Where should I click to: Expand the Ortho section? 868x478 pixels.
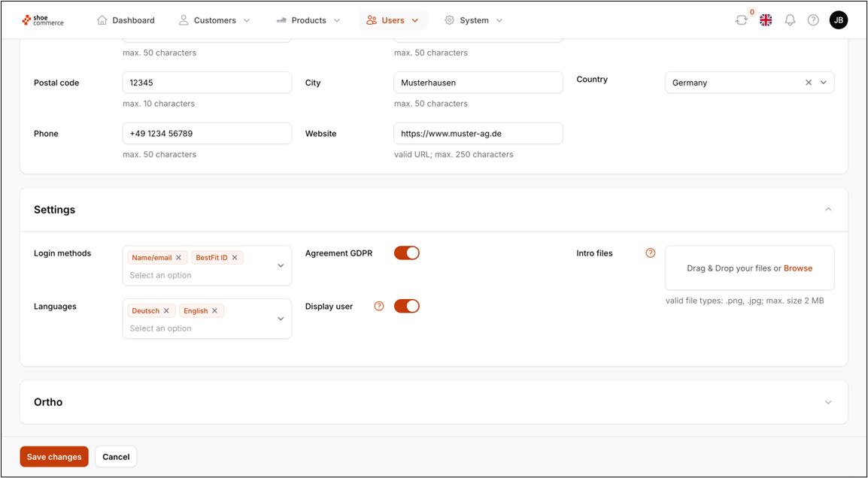point(828,402)
